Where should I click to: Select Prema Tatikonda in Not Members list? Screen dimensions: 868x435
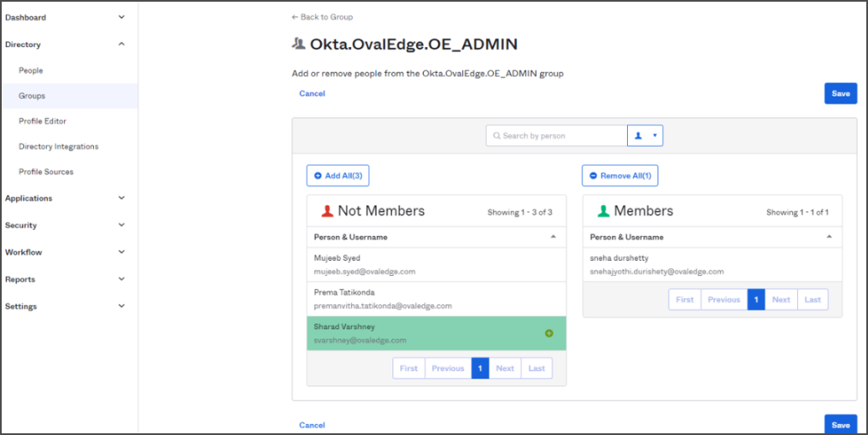(437, 299)
